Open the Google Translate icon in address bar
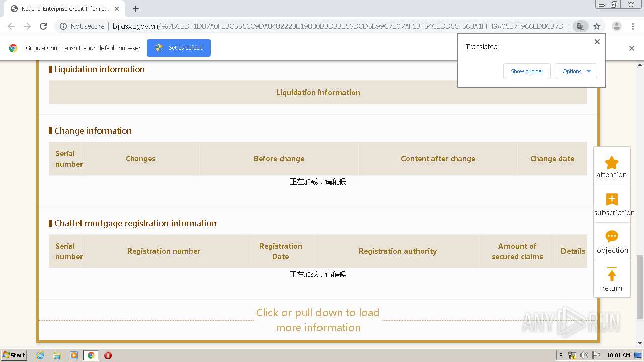644x362 pixels. tap(581, 26)
